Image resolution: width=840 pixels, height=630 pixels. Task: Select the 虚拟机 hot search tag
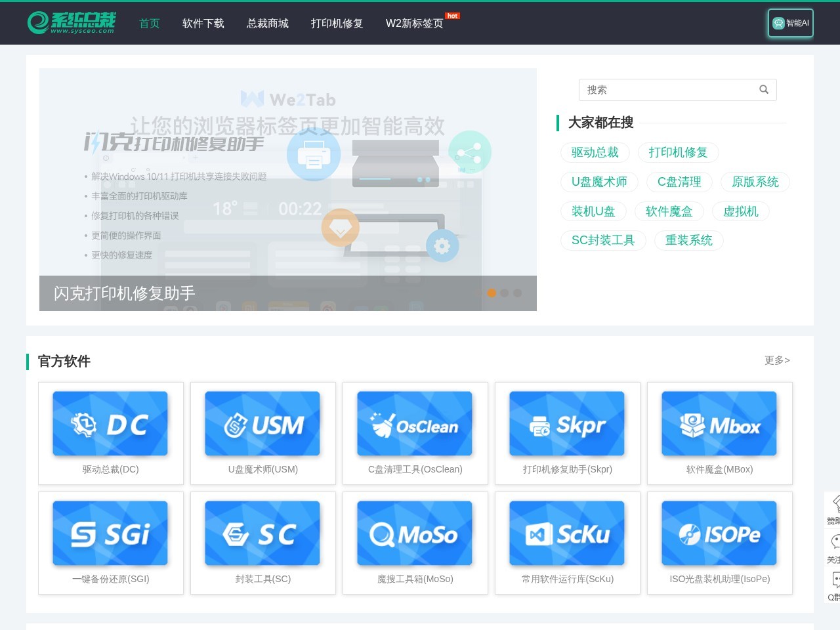pos(741,211)
